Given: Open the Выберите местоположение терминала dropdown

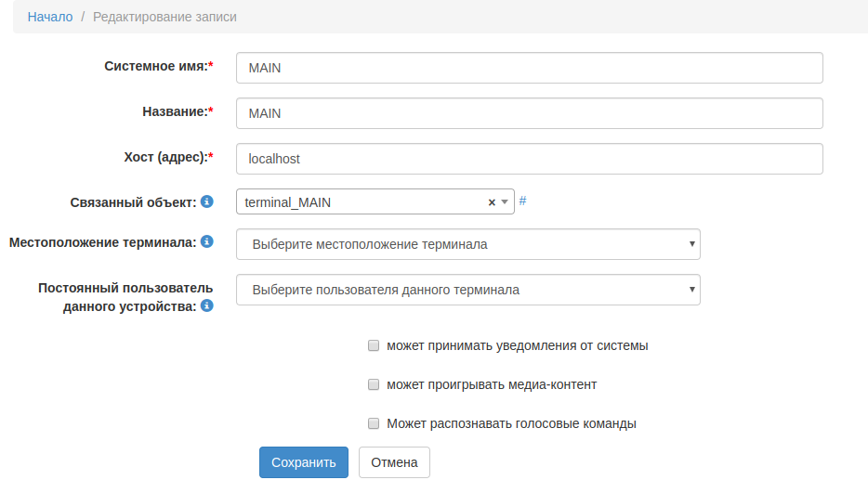Looking at the screenshot, I should click(x=467, y=244).
